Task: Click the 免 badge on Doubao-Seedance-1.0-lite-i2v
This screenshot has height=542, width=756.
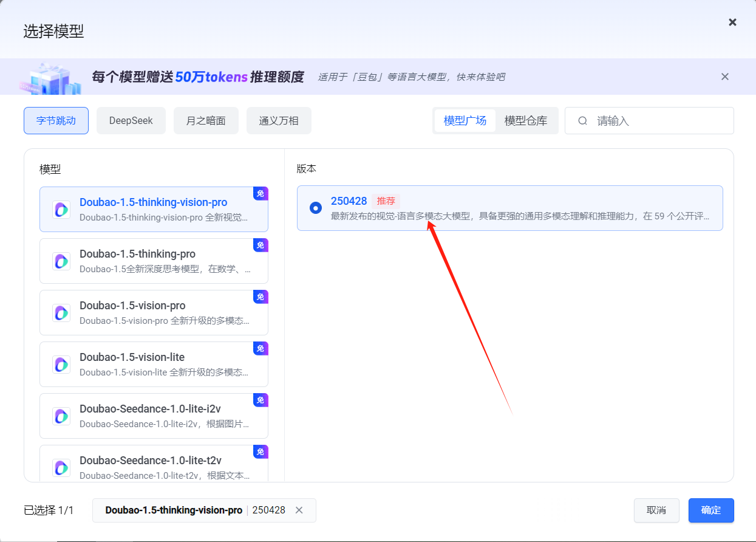Action: tap(261, 400)
